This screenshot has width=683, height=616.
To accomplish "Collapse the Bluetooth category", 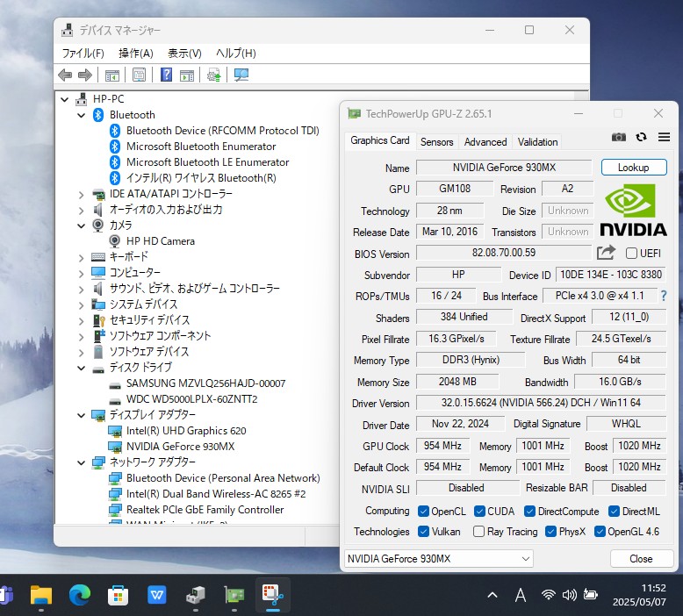I will (81, 115).
